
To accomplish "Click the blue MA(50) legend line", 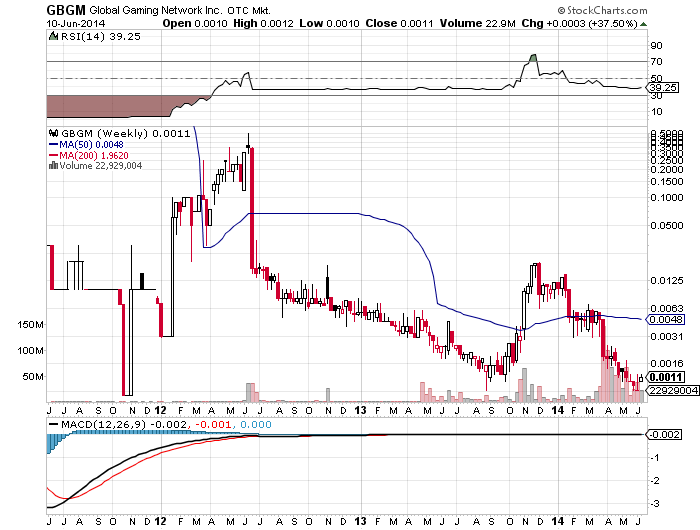I will (x=53, y=145).
